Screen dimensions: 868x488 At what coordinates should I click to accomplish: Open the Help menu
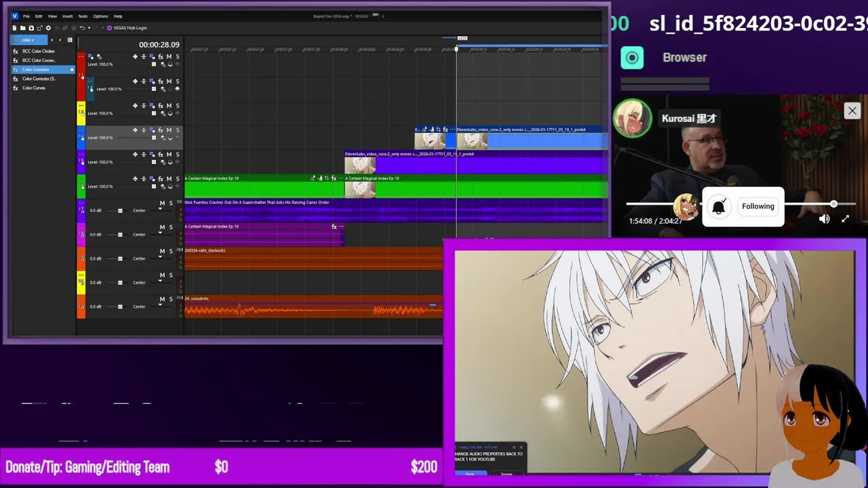click(118, 16)
